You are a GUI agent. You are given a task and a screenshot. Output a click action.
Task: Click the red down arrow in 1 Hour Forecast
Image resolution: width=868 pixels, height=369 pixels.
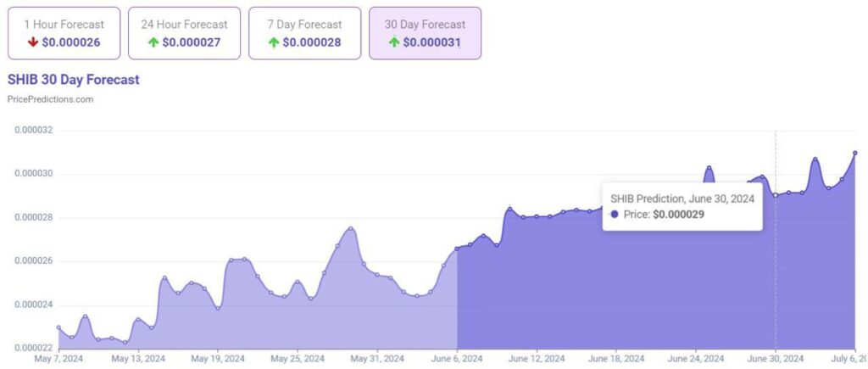click(33, 42)
